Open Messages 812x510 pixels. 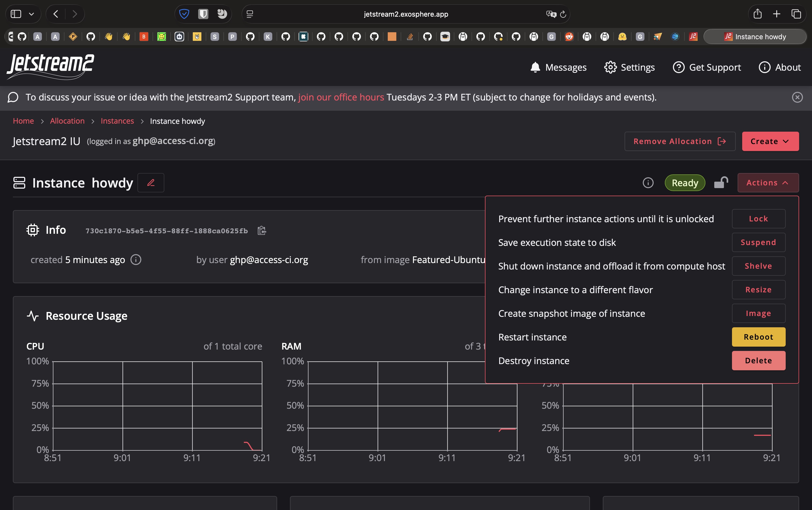click(558, 67)
